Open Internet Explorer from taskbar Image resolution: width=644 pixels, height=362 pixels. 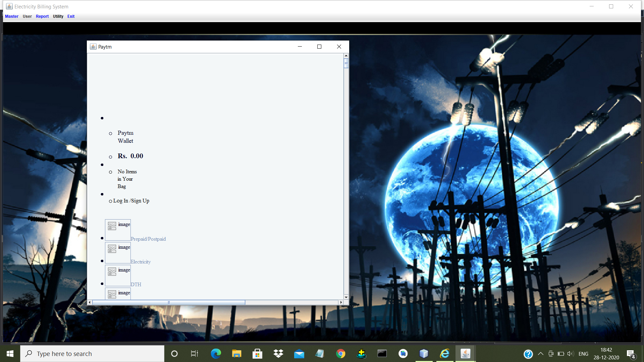444,354
